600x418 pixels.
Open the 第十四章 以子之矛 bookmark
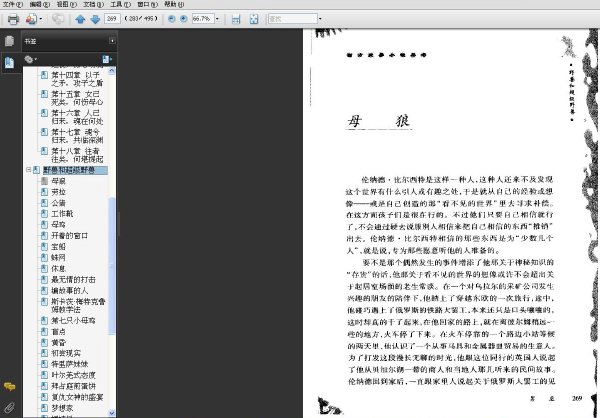77,79
